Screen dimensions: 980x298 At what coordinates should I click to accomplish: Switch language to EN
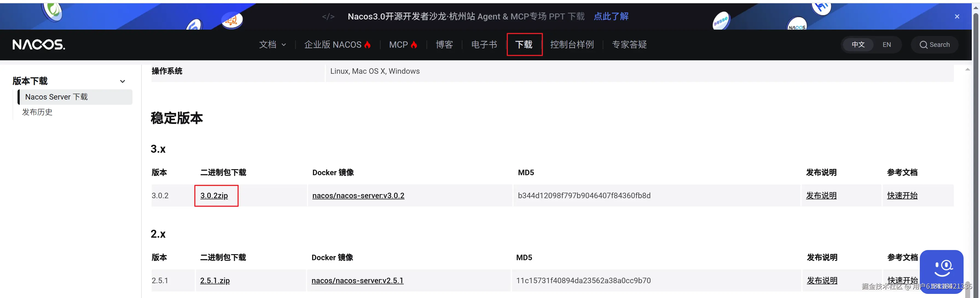coord(886,45)
